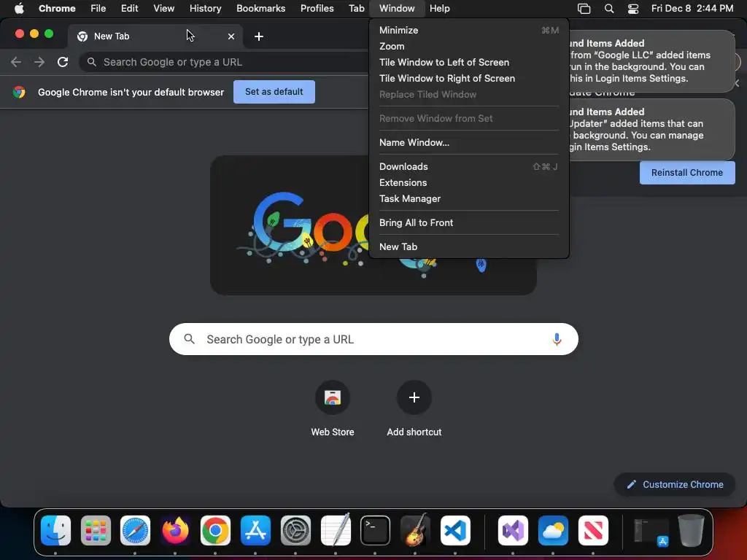Open Extensions from Window menu
The width and height of the screenshot is (747, 560).
[x=469, y=182]
